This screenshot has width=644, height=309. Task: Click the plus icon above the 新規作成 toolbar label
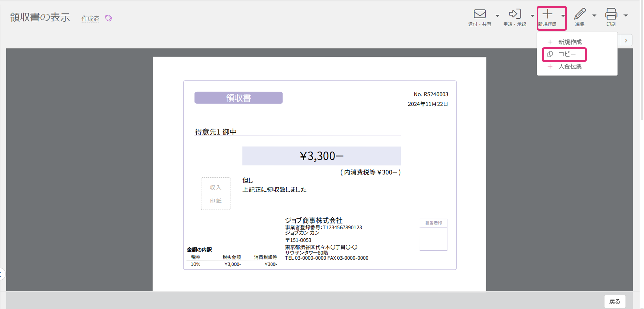click(547, 14)
